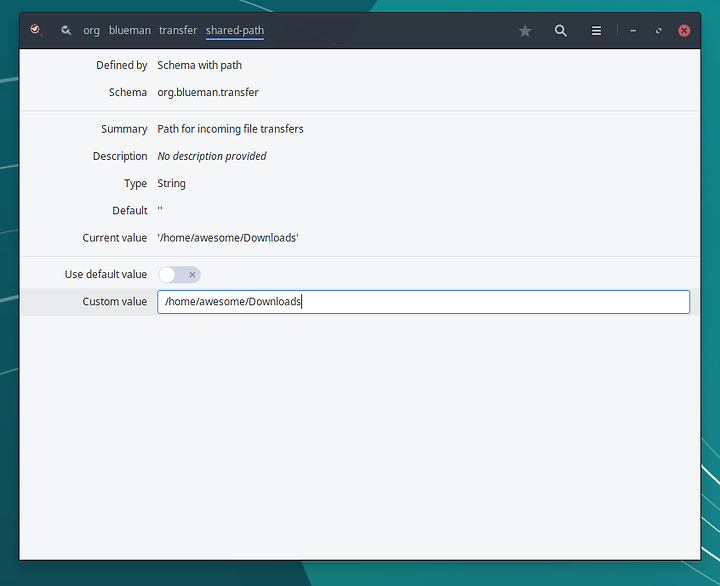Click the Custom value text field

[423, 302]
